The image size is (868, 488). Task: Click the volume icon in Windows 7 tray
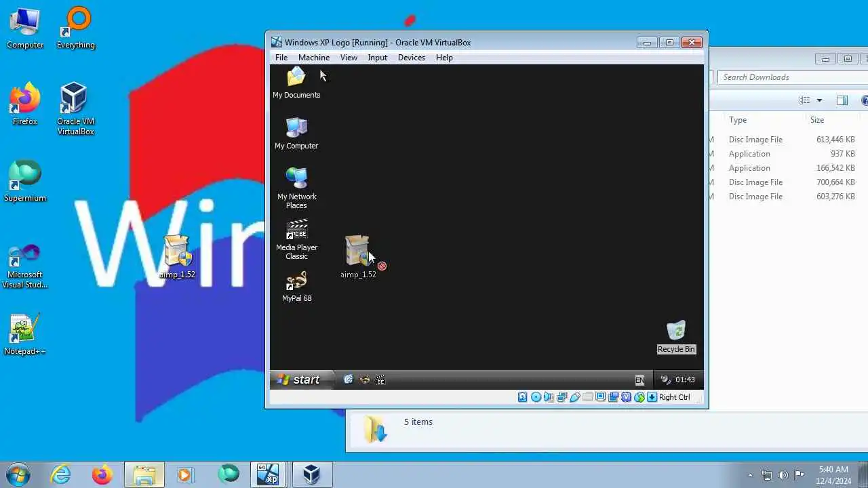(x=783, y=475)
